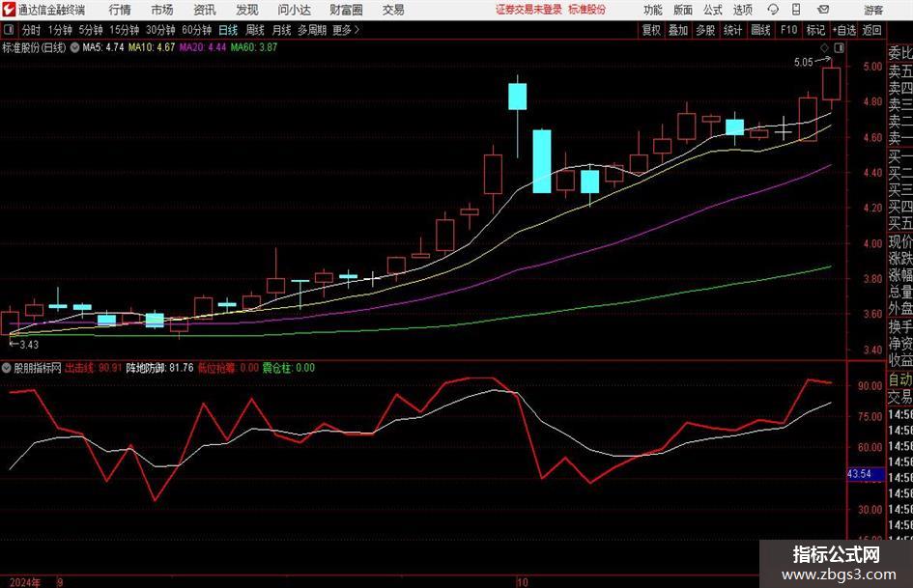Open the 问小达 menu

[294, 10]
